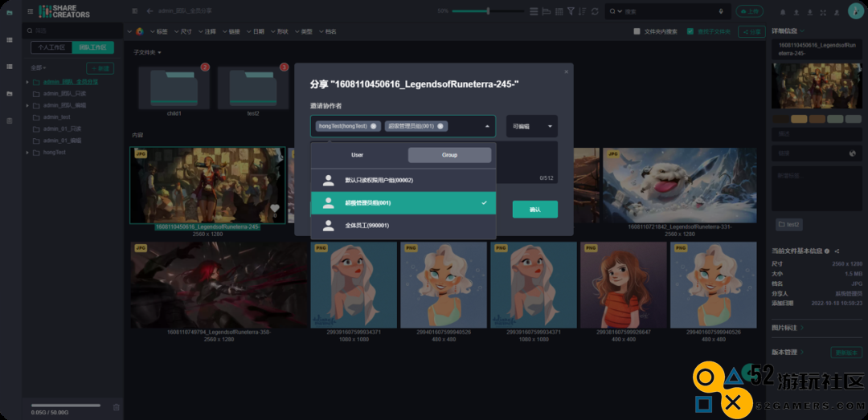
Task: Click the refresh icon in top toolbar
Action: click(x=595, y=11)
